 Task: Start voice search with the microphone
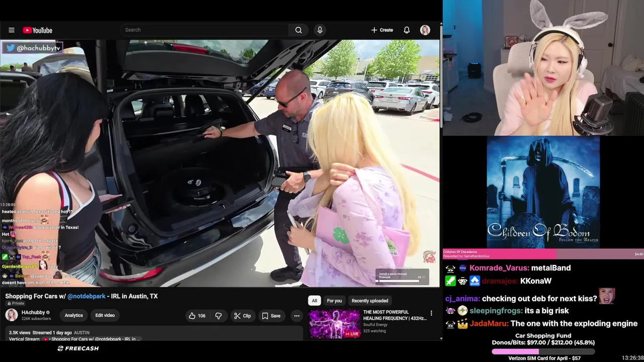click(x=319, y=30)
